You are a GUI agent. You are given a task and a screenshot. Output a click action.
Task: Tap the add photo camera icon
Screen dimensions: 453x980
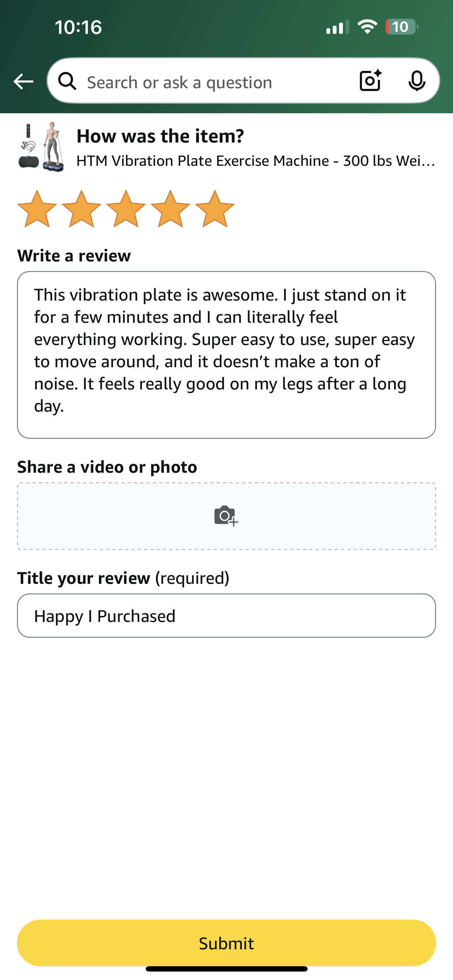[x=226, y=516]
